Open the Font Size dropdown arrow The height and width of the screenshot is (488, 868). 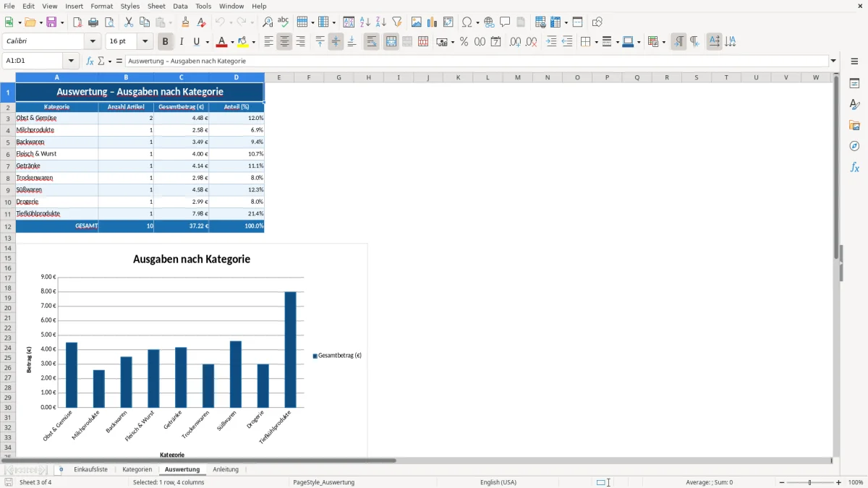coord(145,42)
